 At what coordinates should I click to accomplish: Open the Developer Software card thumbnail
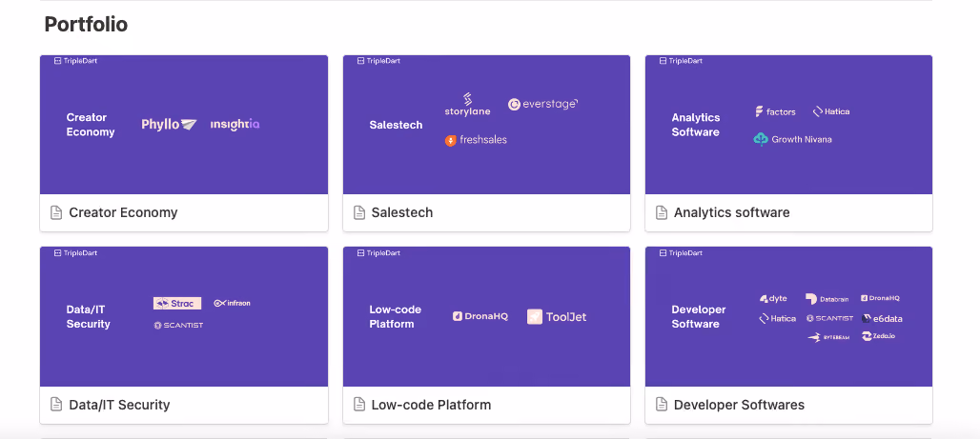pos(788,316)
